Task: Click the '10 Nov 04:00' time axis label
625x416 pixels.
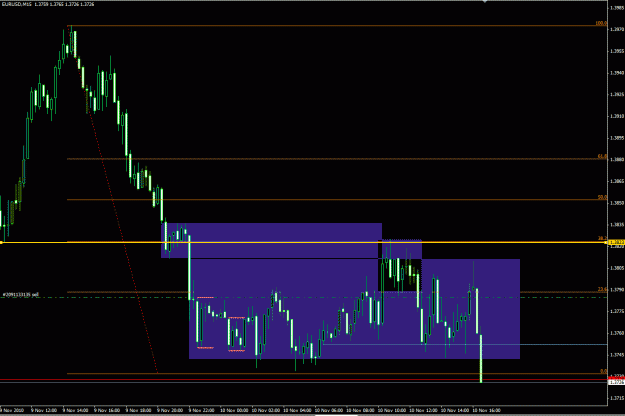Action: tap(297, 410)
